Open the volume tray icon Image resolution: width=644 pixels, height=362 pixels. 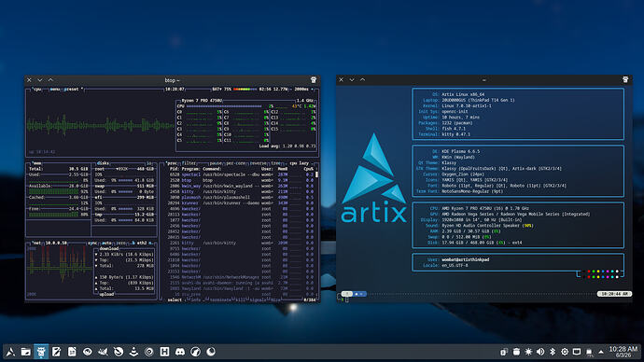(x=540, y=352)
